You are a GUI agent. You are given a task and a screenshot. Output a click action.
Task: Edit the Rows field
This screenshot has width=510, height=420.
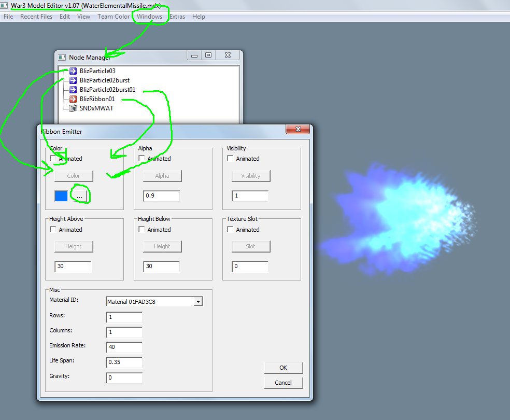124,317
